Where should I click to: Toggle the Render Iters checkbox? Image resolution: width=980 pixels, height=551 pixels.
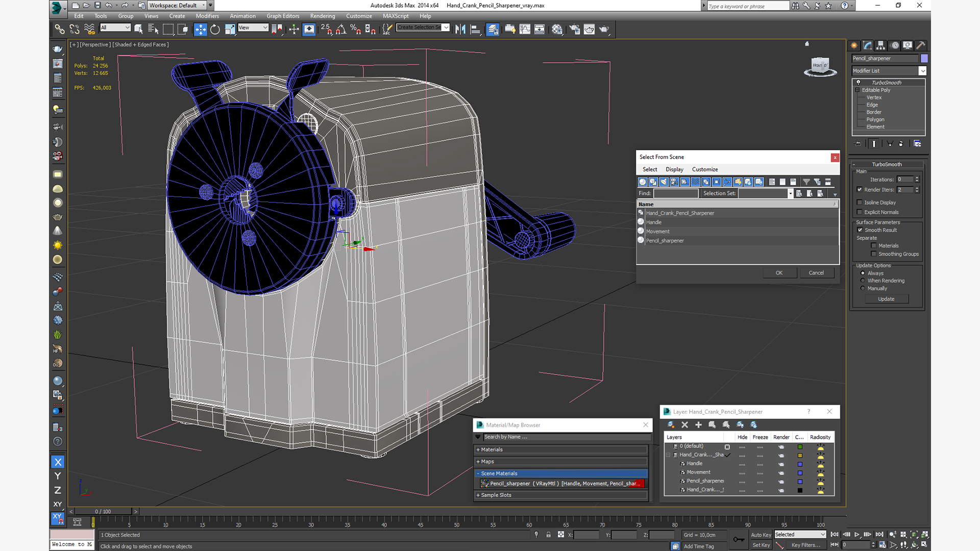click(860, 190)
